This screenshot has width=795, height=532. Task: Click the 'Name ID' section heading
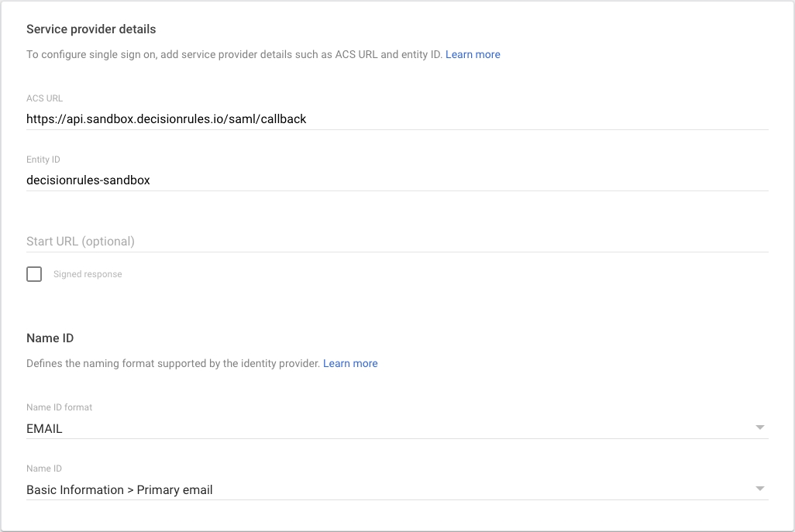click(x=50, y=338)
